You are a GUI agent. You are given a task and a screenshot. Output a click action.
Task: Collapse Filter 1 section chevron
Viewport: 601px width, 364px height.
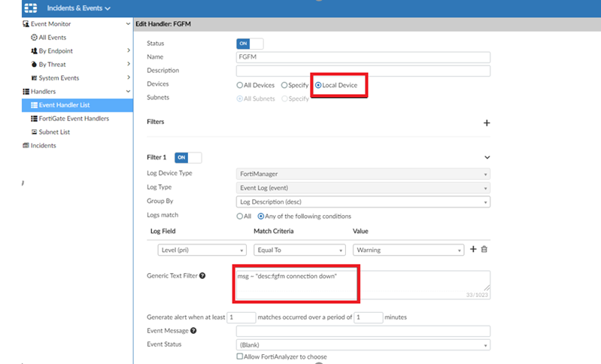coord(487,157)
